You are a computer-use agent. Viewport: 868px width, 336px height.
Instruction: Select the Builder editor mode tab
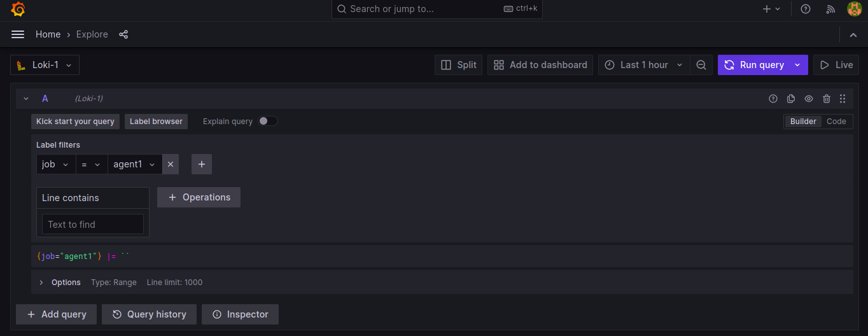[x=803, y=122]
